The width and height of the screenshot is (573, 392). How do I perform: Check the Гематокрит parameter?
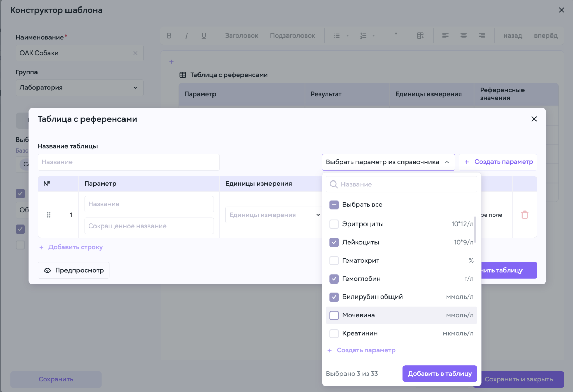[334, 260]
